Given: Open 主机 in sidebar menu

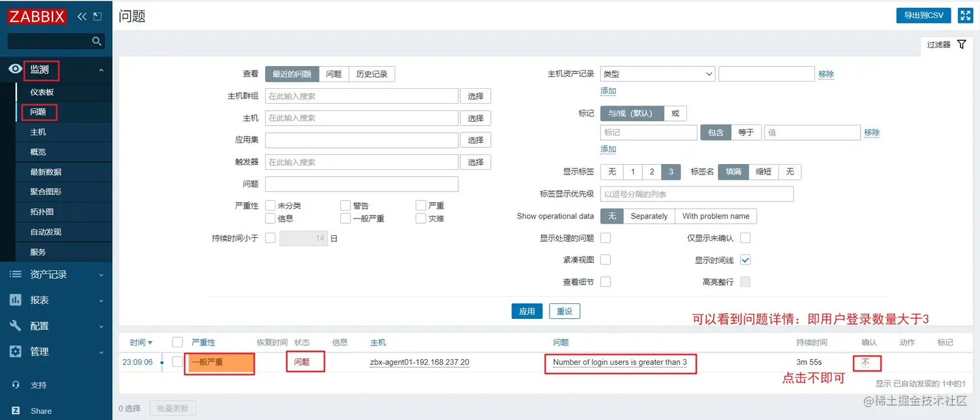Looking at the screenshot, I should 38,132.
